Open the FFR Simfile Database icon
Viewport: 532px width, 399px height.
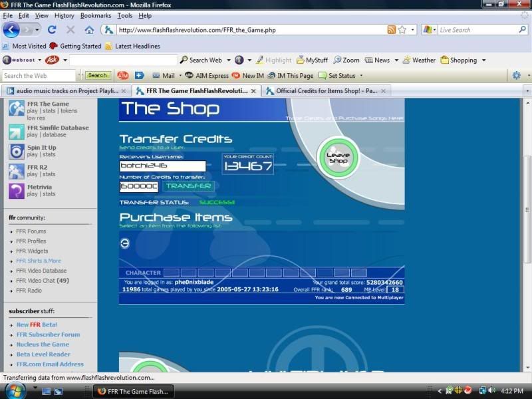pos(17,131)
